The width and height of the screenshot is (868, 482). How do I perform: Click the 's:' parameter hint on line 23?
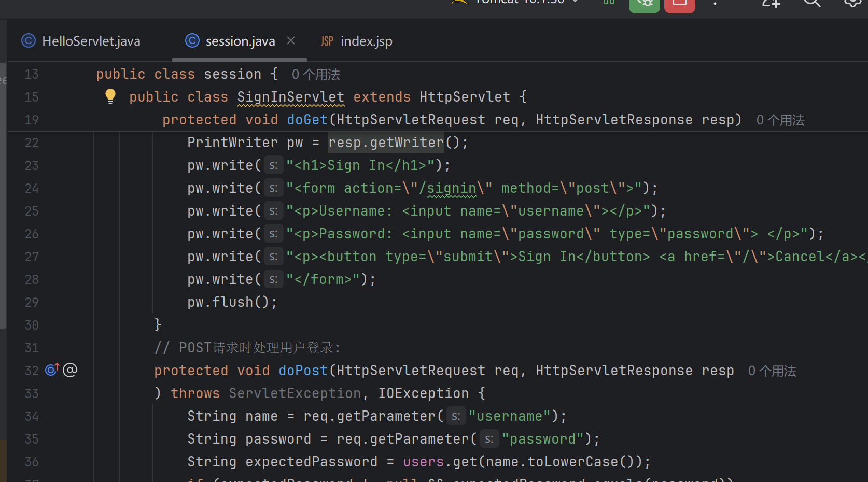pyautogui.click(x=273, y=165)
